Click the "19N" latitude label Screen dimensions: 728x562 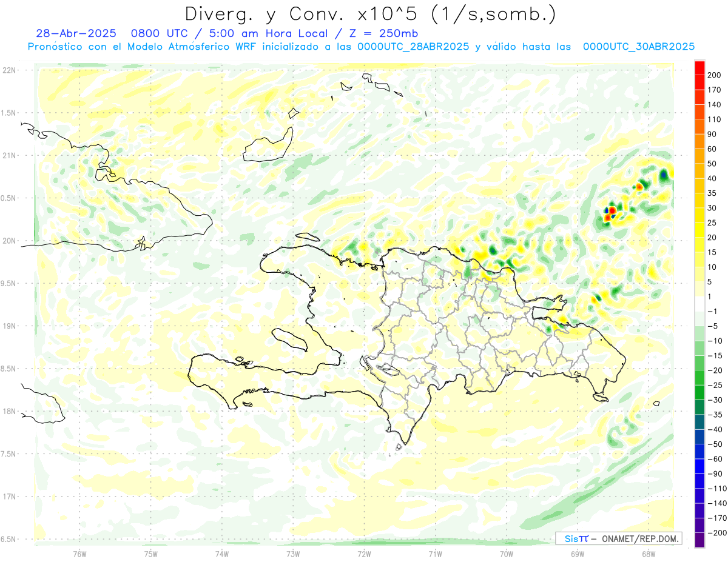tap(9, 326)
